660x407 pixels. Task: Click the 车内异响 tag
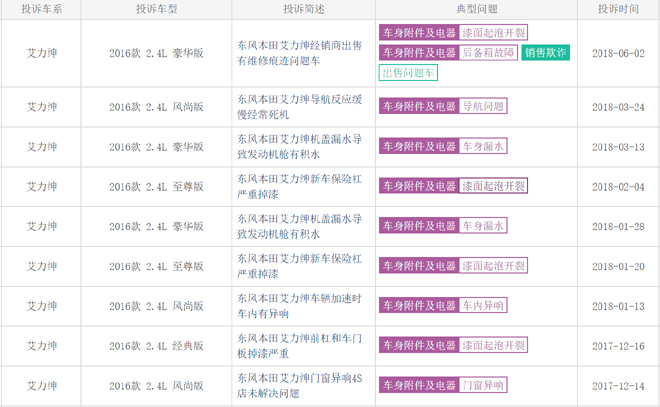483,305
